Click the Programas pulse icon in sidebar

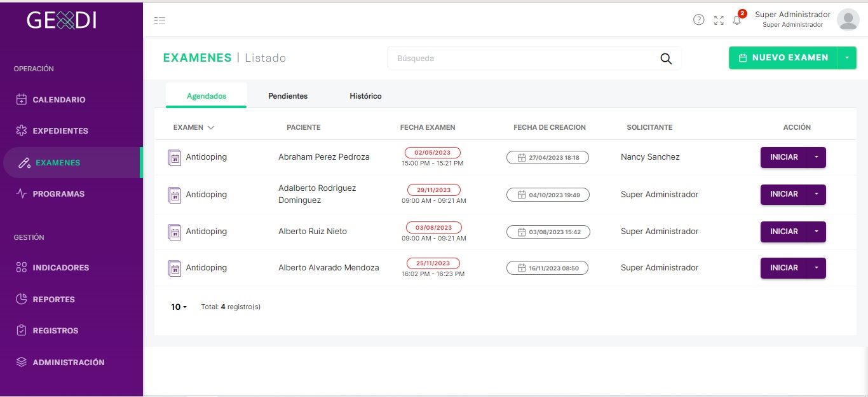tap(21, 193)
